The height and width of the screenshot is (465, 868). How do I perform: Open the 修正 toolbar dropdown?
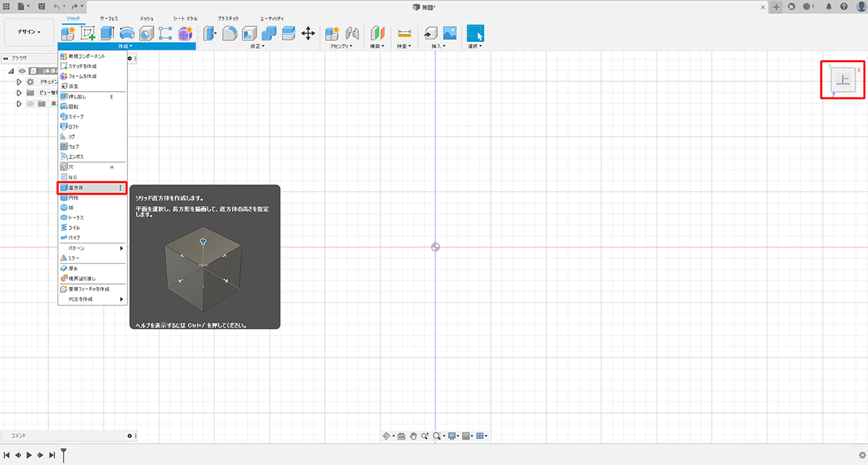coord(258,46)
